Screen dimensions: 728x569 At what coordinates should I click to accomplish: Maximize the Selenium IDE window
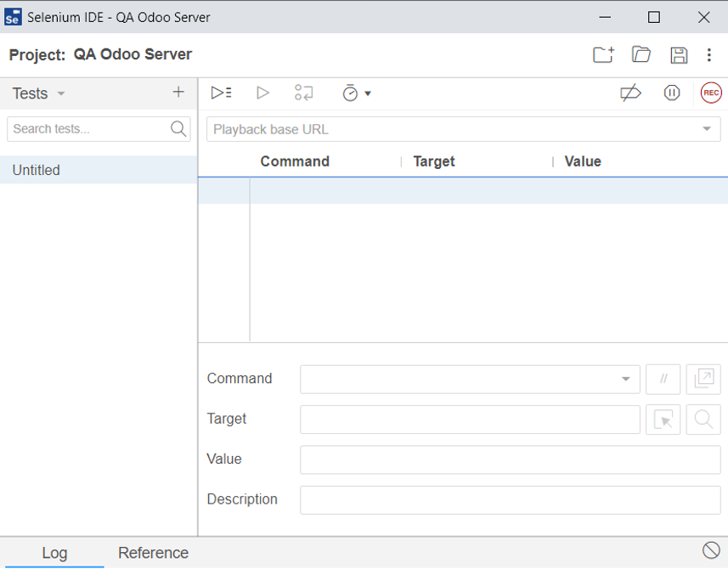654,17
